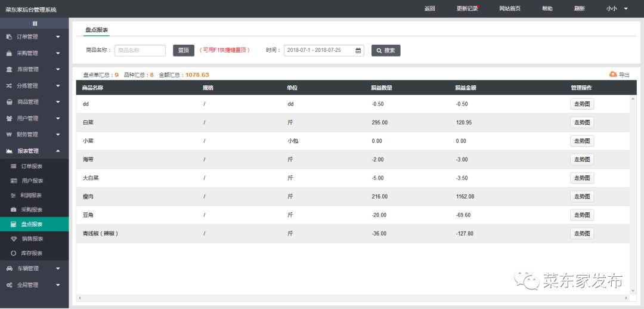Click the 用户管理 people icon
This screenshot has width=644, height=309.
coord(9,118)
